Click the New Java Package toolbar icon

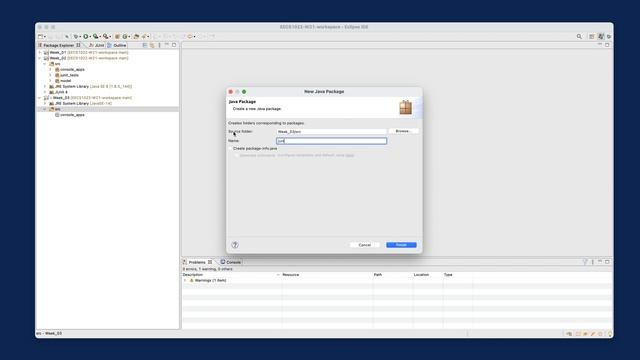(117, 36)
